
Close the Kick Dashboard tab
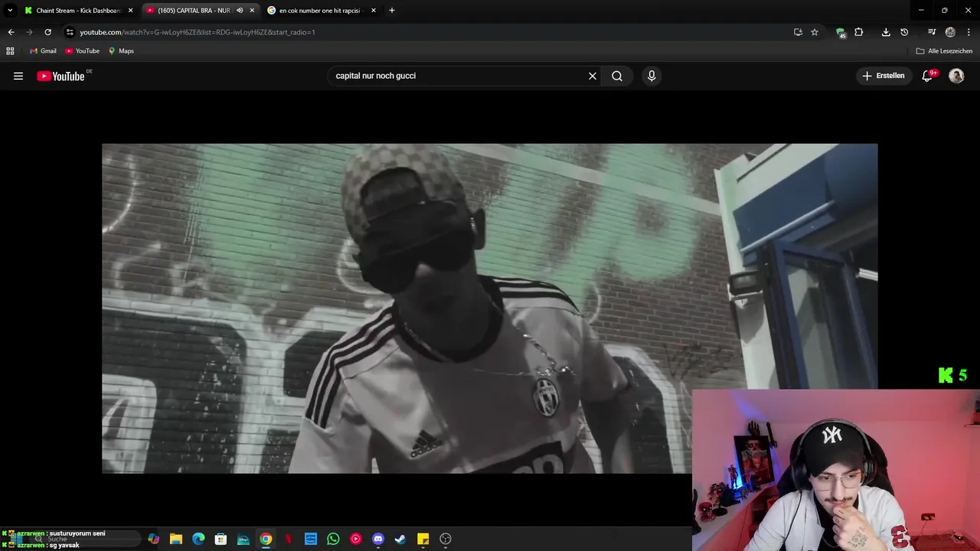[x=130, y=11]
